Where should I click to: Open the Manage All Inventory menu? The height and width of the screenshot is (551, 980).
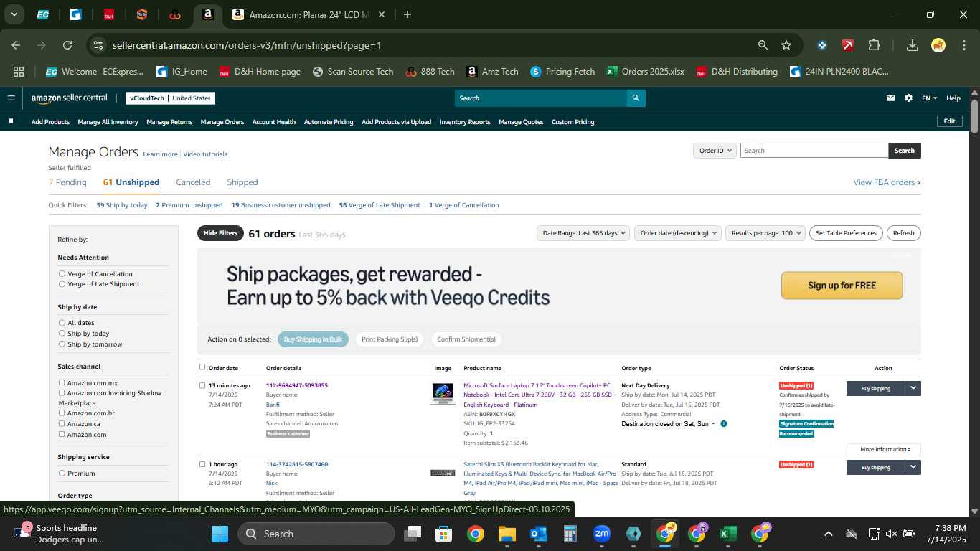108,122
